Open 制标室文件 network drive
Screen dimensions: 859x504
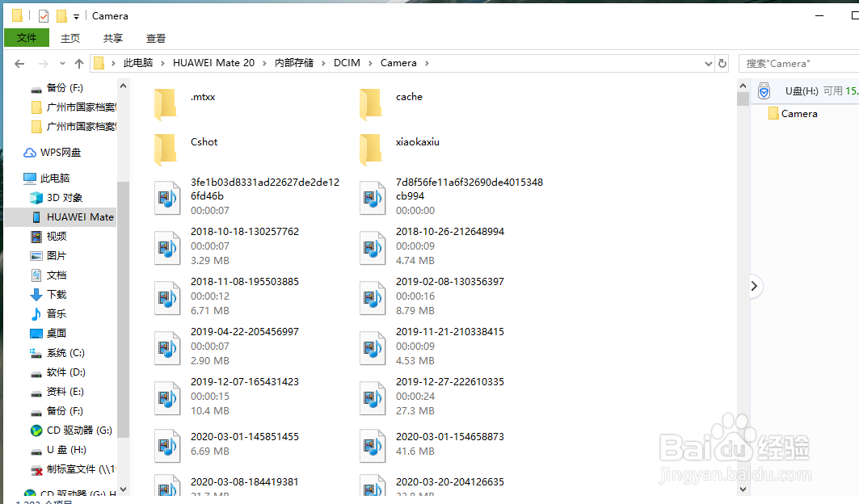72,469
